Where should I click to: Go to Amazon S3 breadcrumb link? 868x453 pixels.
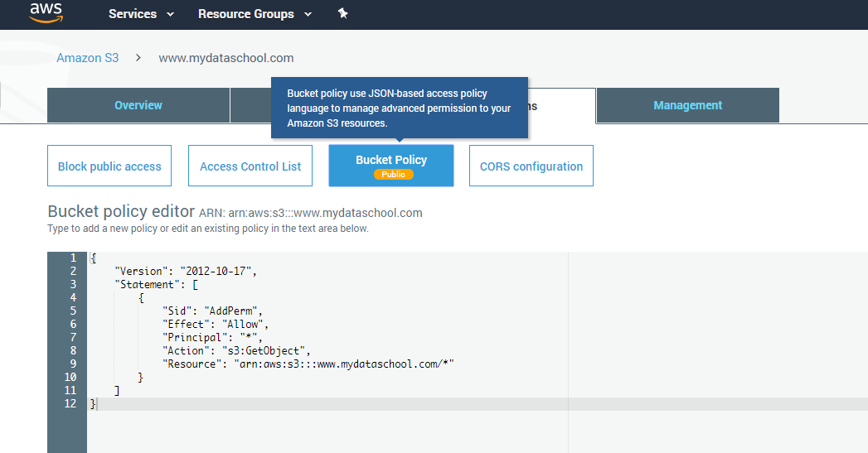pos(88,58)
